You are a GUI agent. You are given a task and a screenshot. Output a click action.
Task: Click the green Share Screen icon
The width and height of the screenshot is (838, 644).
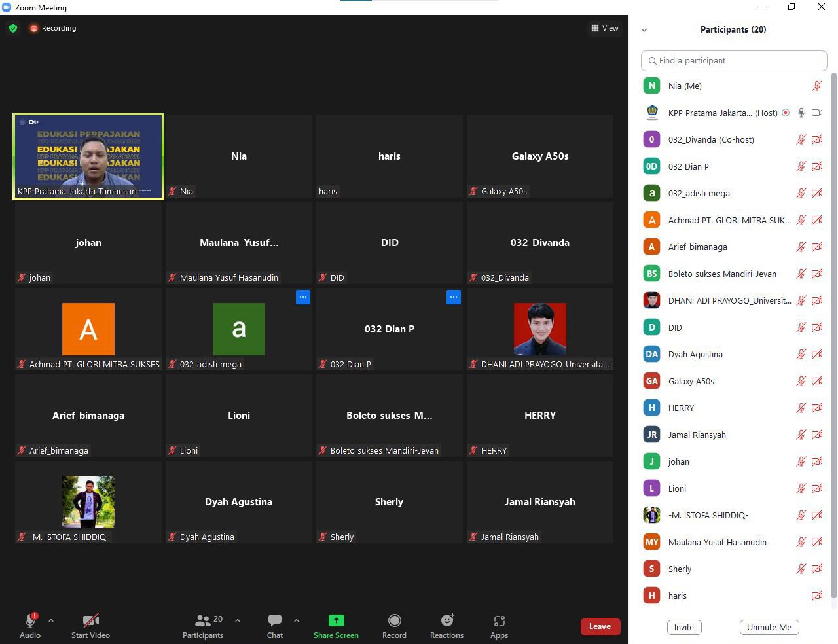coord(336,620)
